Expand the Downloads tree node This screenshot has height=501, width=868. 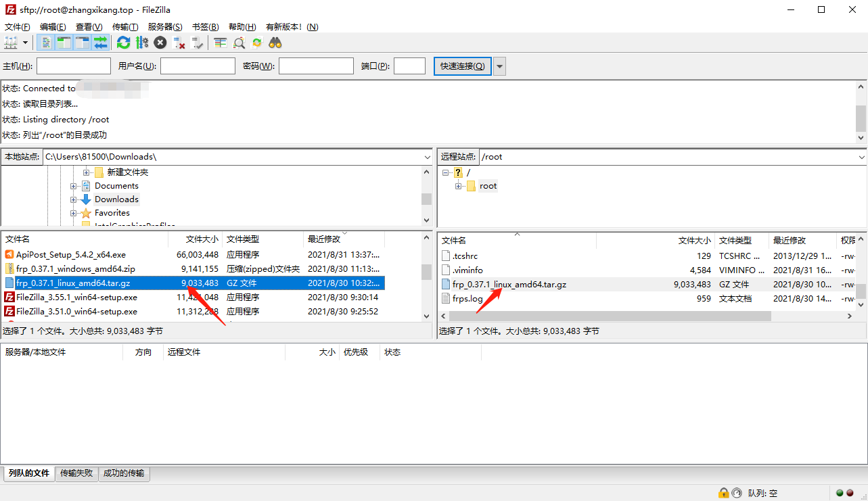74,199
